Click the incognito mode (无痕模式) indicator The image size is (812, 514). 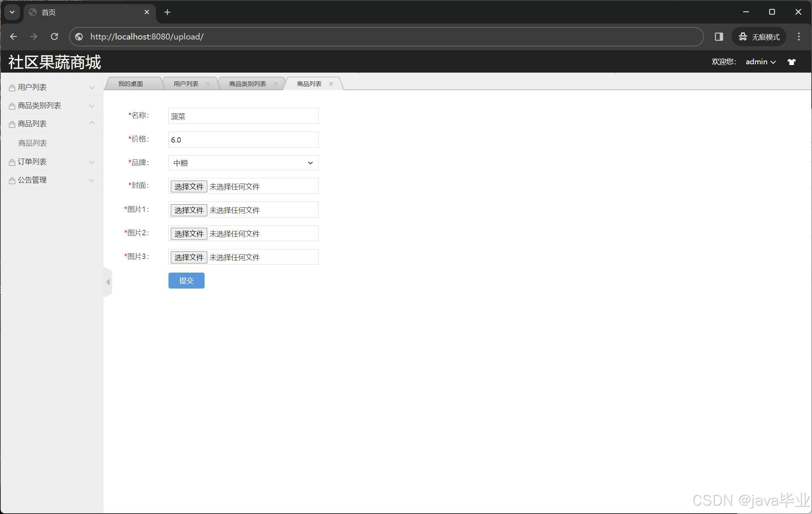[759, 37]
